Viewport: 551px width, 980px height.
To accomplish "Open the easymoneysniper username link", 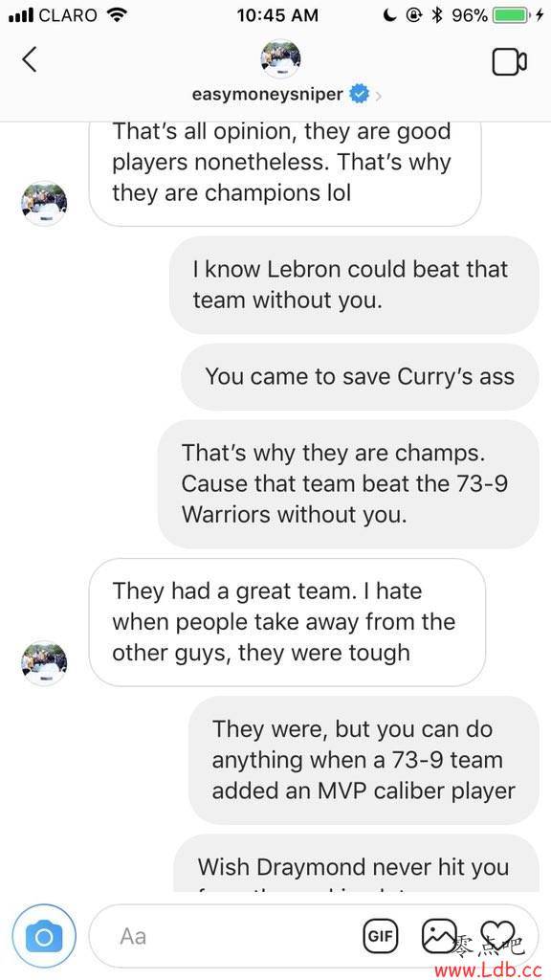I will coord(268,95).
